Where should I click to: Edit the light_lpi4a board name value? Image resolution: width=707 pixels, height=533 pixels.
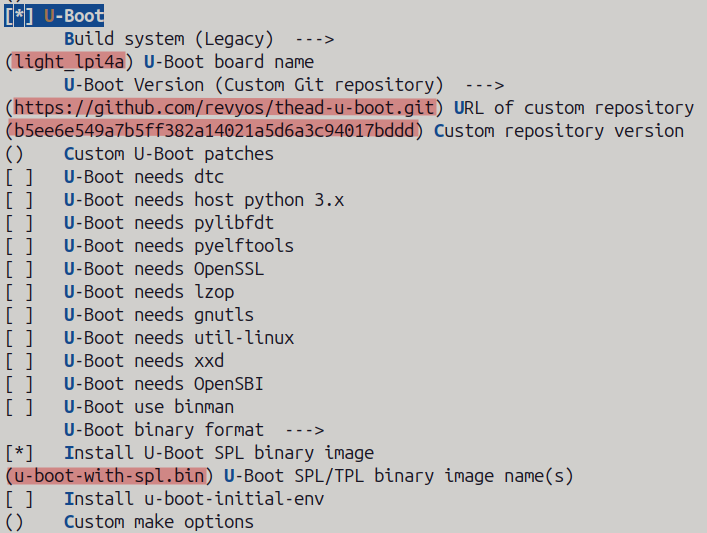(69, 62)
